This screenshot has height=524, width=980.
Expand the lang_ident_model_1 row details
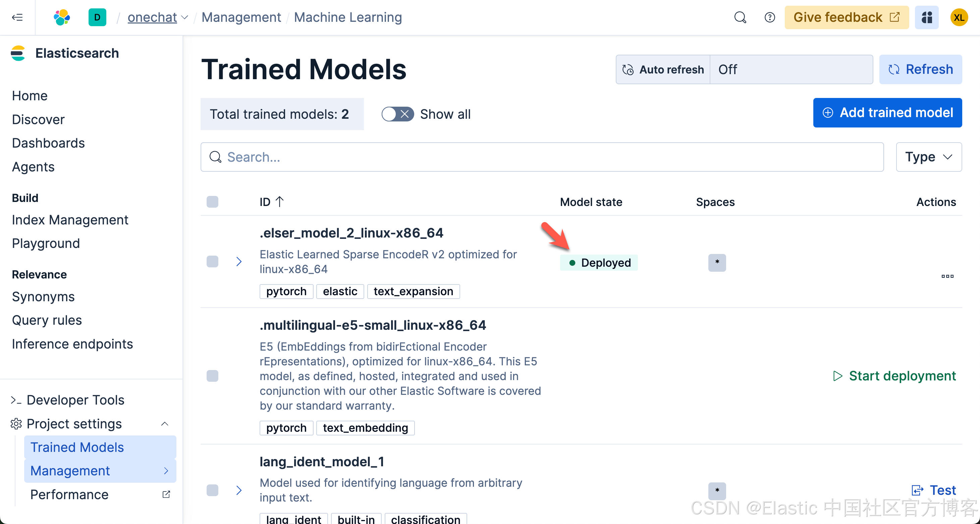coord(239,490)
